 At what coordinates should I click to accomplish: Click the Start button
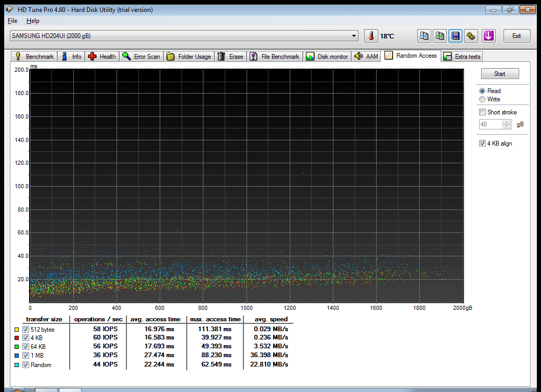[499, 74]
